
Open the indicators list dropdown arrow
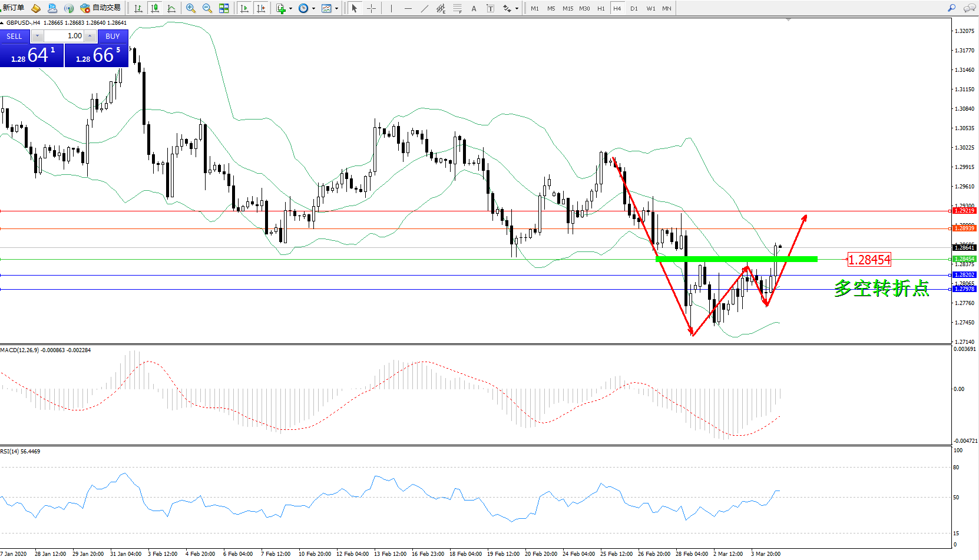pyautogui.click(x=290, y=9)
